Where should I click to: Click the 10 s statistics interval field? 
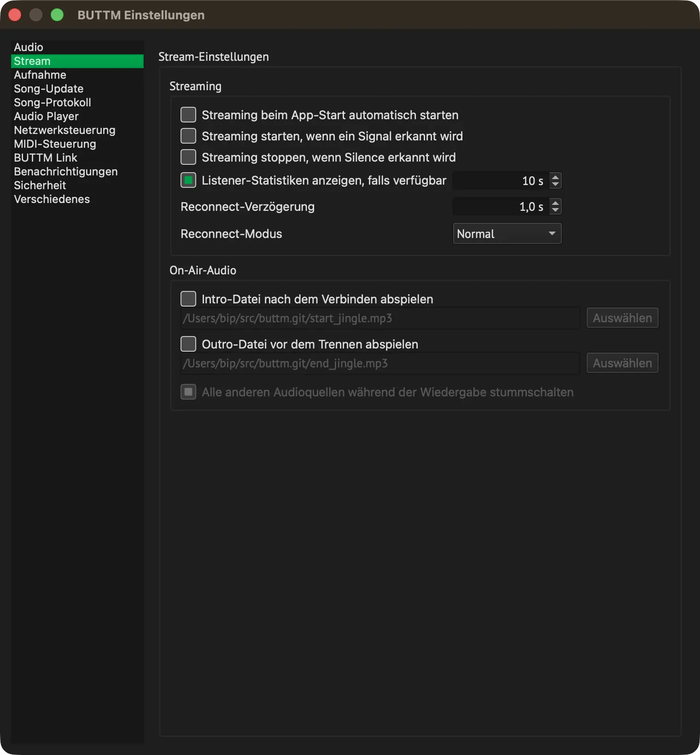click(501, 180)
